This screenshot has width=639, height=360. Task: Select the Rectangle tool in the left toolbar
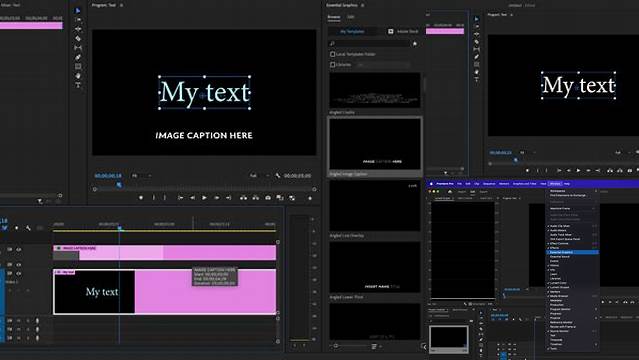[78, 66]
